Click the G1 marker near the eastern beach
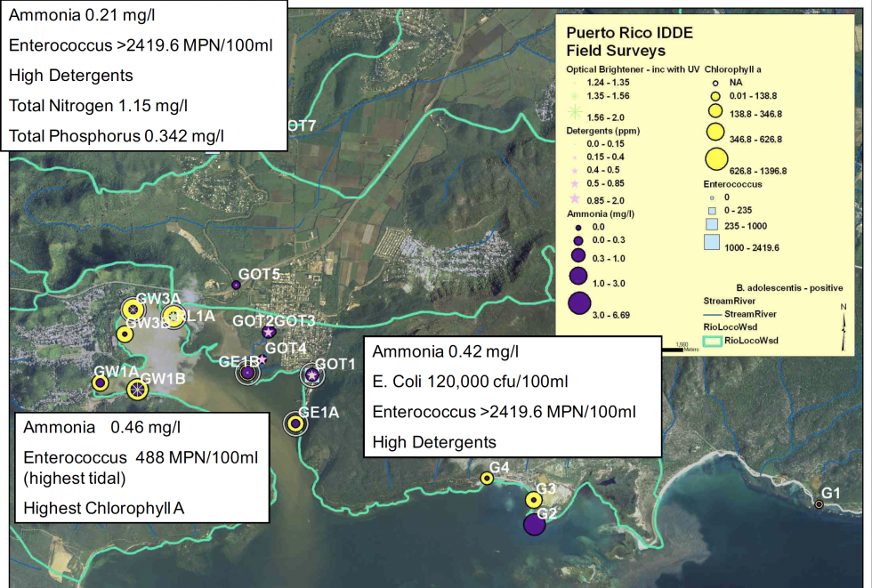 pos(819,503)
